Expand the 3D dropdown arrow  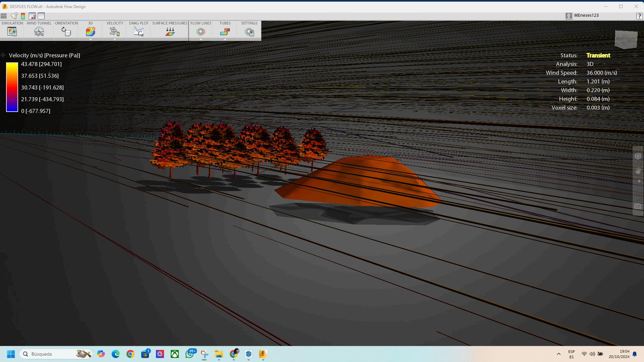pos(90,40)
